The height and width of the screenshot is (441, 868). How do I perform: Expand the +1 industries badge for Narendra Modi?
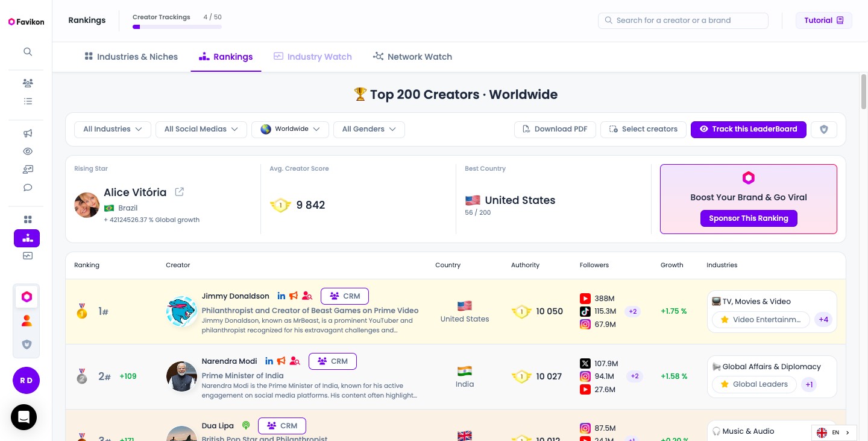(809, 384)
